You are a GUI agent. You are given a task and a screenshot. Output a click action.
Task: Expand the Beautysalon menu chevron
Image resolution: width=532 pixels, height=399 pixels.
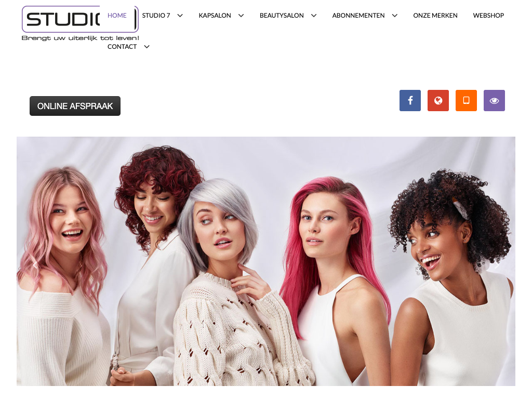tap(314, 16)
